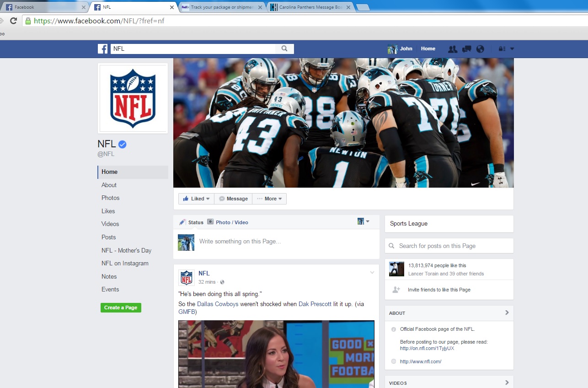
Task: Select About in page sidebar
Action: [109, 185]
